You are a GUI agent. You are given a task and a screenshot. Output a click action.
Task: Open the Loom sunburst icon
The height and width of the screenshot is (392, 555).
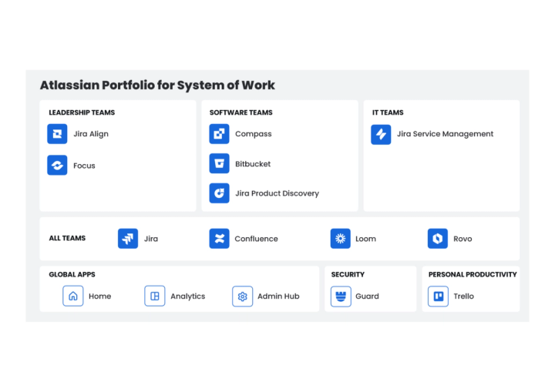point(341,239)
